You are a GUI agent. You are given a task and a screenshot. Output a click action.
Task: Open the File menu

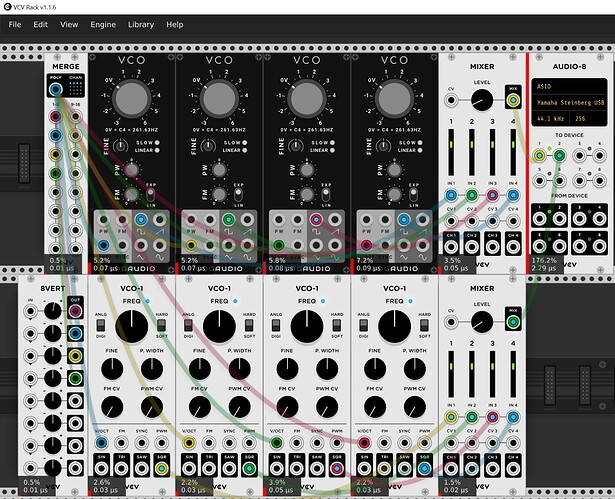tap(15, 25)
